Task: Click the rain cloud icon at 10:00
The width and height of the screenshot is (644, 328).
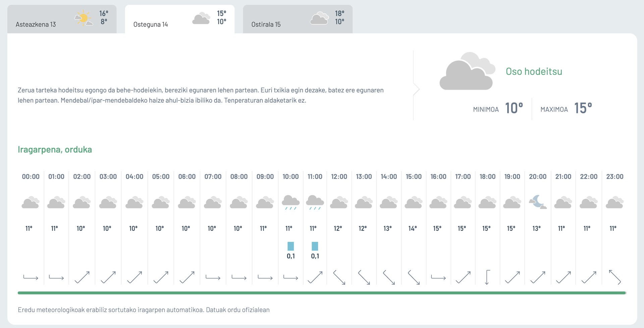Action: pos(290,203)
